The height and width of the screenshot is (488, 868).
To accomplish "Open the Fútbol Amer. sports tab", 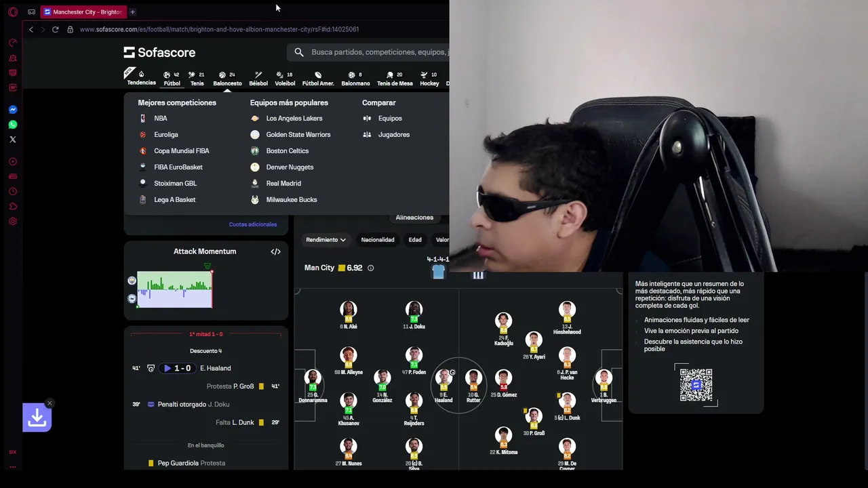I will 318,79.
